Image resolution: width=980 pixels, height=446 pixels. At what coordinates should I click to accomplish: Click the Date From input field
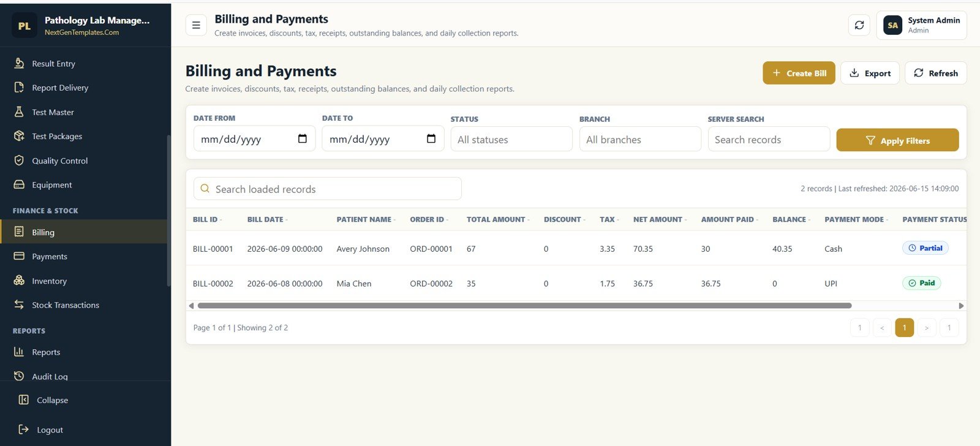tap(254, 138)
